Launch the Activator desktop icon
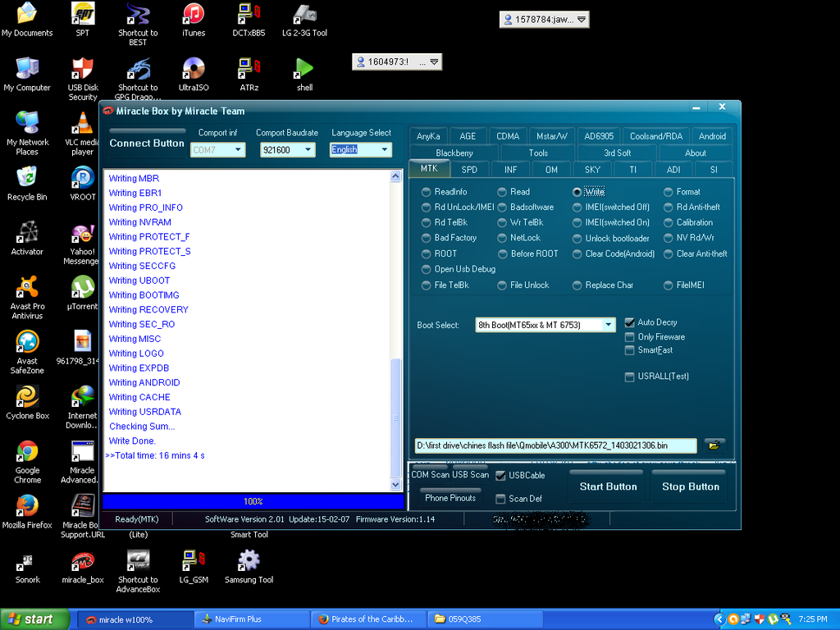 [27, 238]
